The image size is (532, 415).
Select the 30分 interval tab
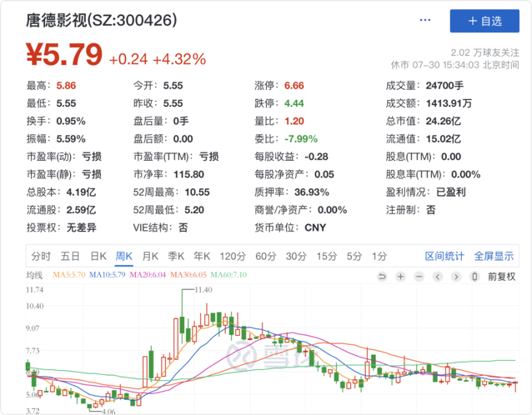pos(296,257)
